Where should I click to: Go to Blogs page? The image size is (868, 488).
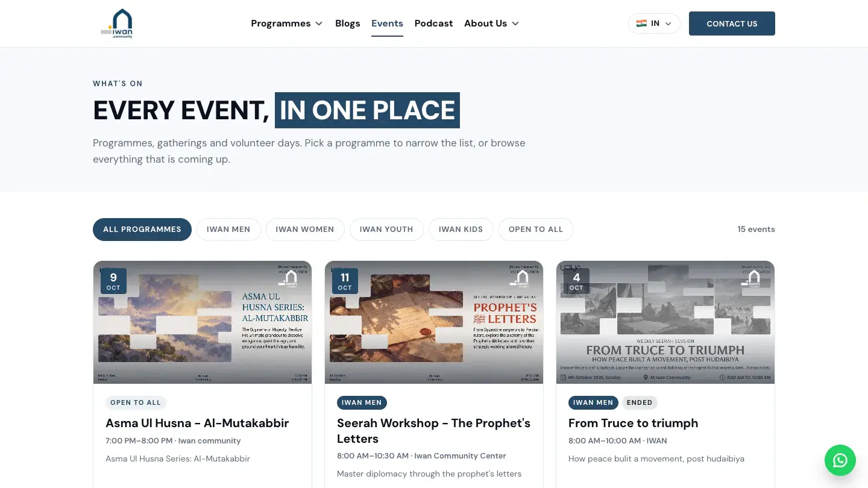point(347,23)
